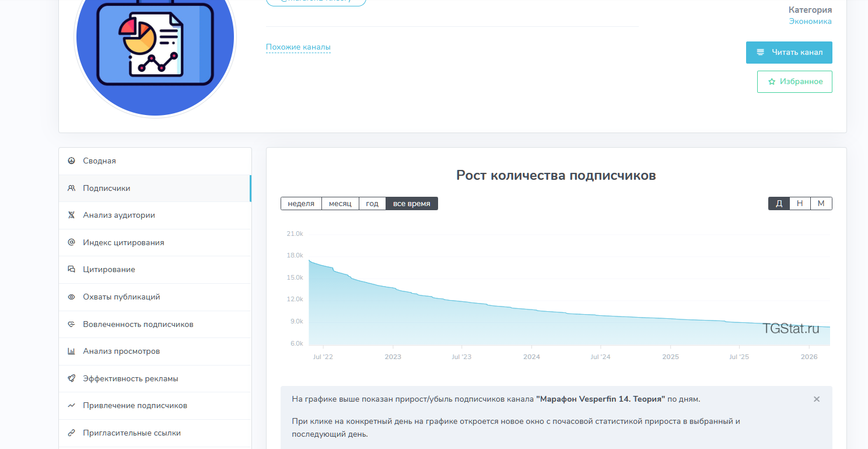Open the Похожие каналы dropdown

point(298,47)
